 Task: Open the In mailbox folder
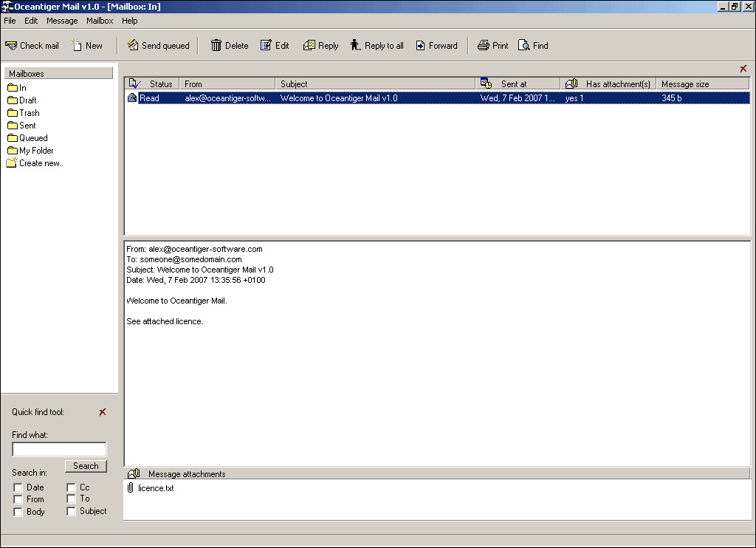(x=17, y=88)
